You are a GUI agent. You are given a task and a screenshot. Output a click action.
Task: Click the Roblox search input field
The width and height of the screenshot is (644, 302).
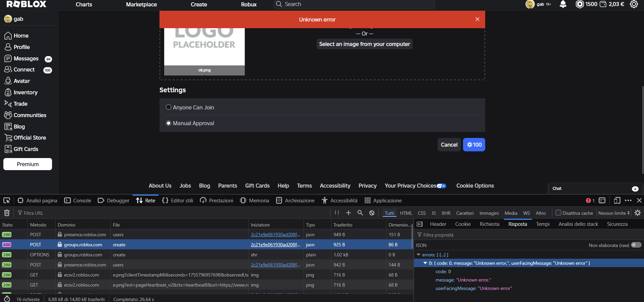pos(354,4)
